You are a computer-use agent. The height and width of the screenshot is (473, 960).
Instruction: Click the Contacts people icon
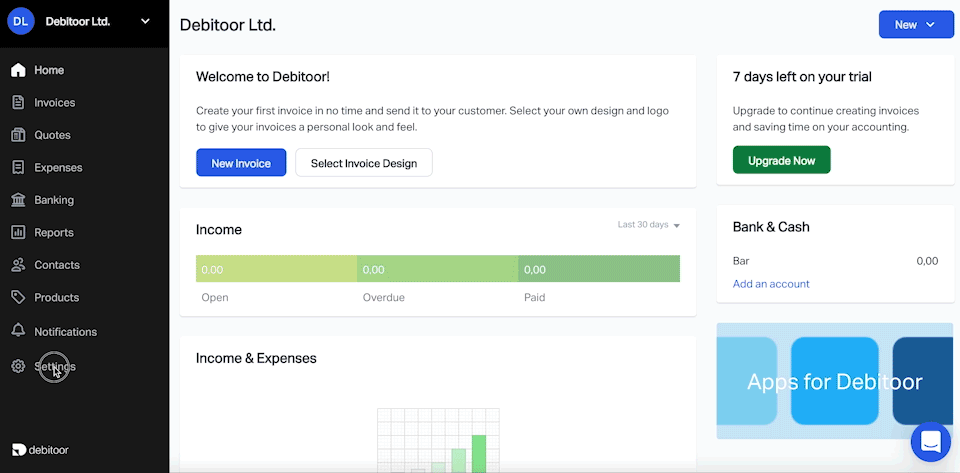pyautogui.click(x=18, y=265)
